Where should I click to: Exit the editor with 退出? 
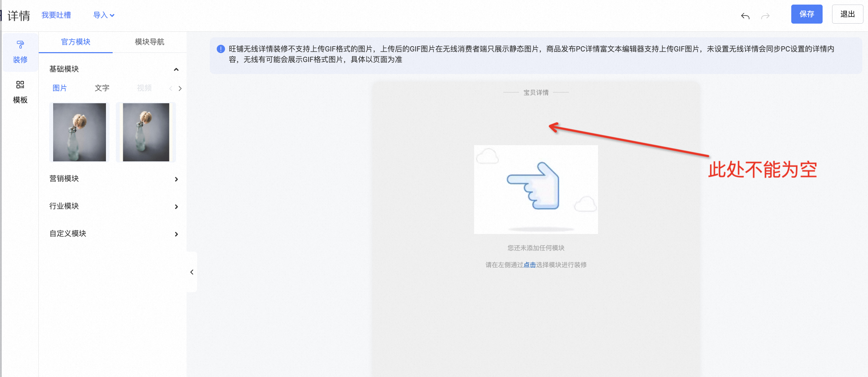click(x=848, y=14)
